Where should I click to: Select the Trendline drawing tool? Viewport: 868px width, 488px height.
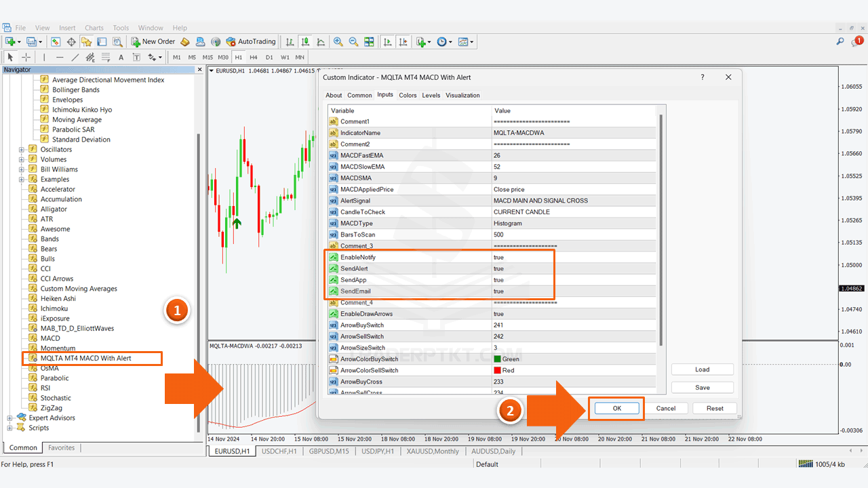(75, 57)
